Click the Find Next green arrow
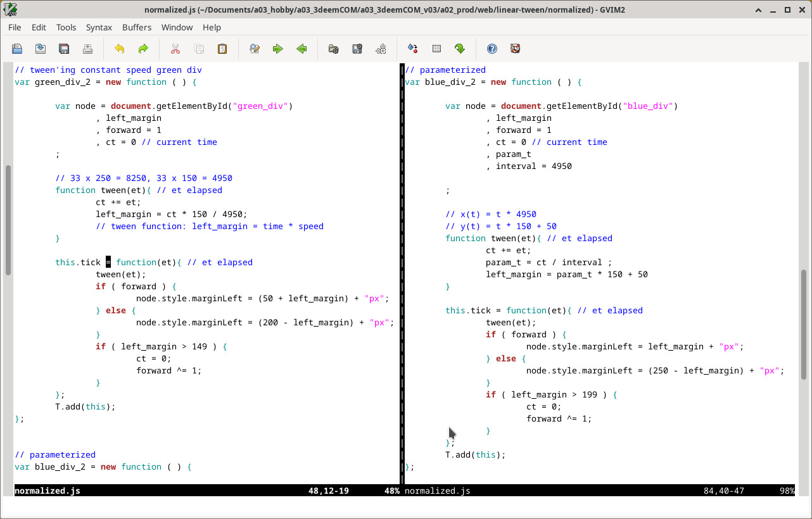 pos(278,49)
